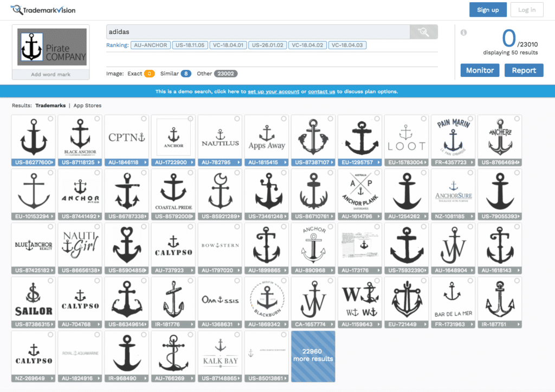Image resolution: width=555 pixels, height=392 pixels.
Task: Open the Blue Anchor Realty logo US-87425182
Action: tap(34, 245)
